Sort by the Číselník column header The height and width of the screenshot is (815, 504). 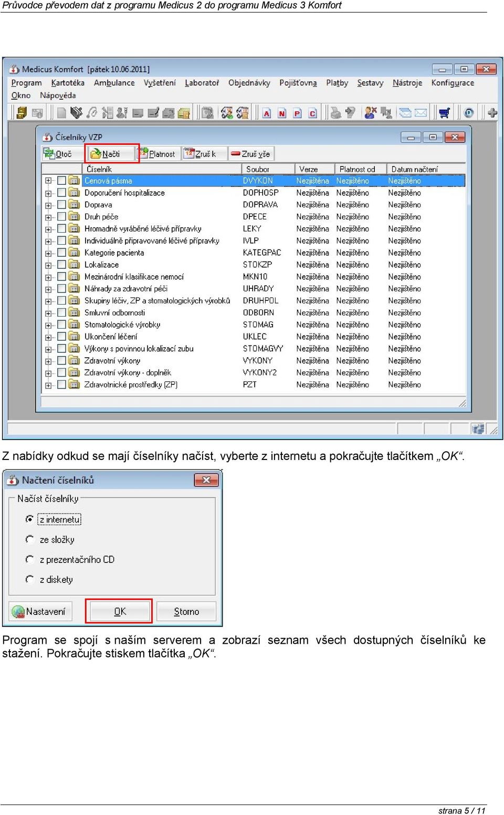pyautogui.click(x=161, y=169)
